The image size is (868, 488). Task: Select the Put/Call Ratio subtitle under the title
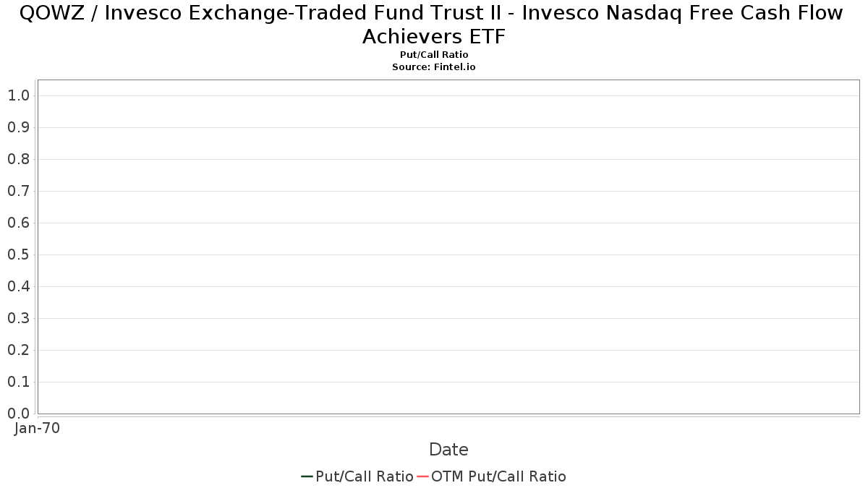tap(434, 55)
